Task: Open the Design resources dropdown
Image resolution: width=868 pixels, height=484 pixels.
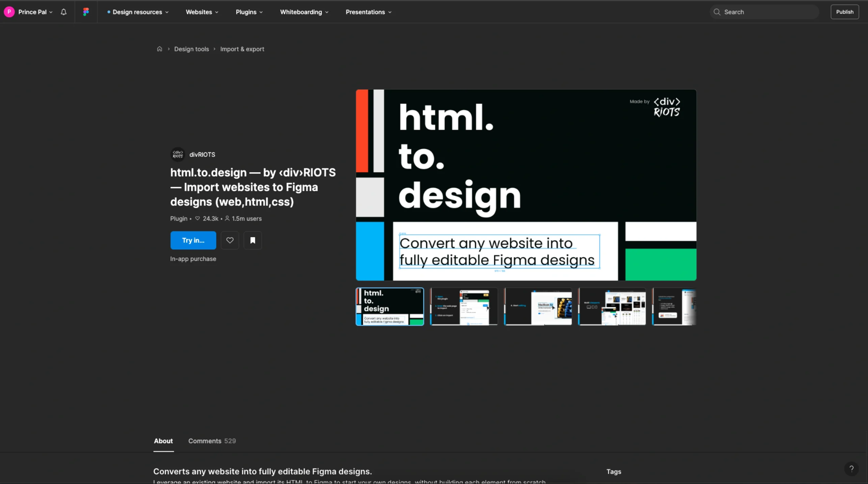Action: pos(138,12)
